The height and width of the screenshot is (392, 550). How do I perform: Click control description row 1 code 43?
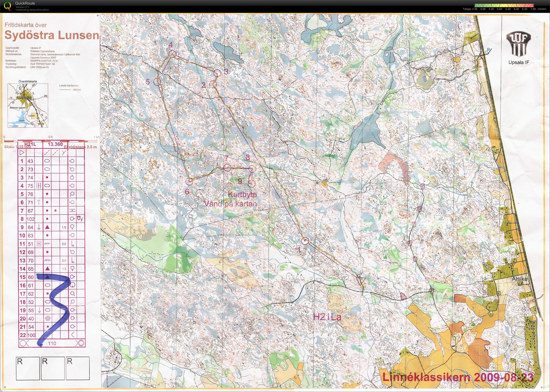pos(30,161)
